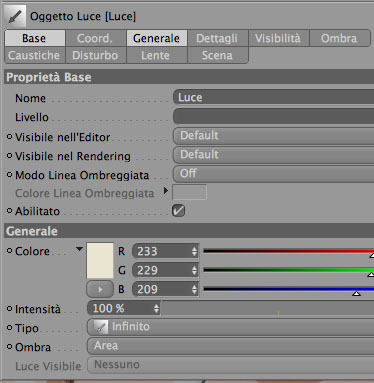This screenshot has width=374, height=383.
Task: Click the arrow button under the color swatch
Action: tap(100, 289)
